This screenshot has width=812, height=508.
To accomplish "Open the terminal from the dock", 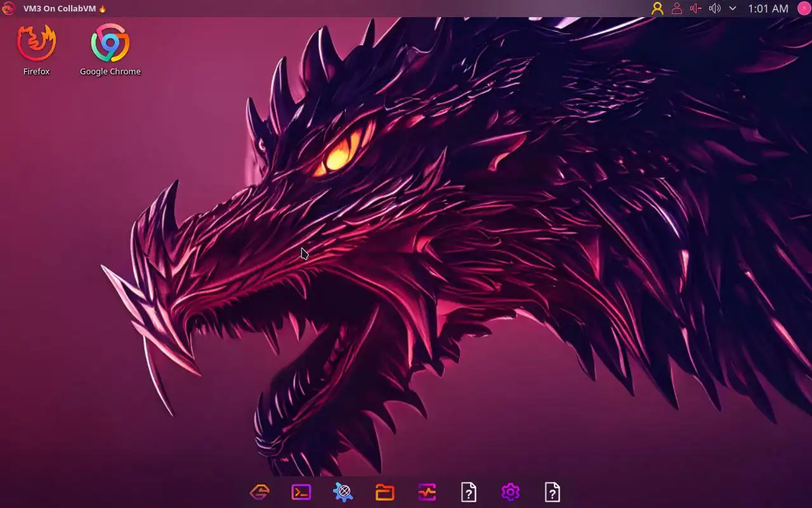I will coord(301,492).
